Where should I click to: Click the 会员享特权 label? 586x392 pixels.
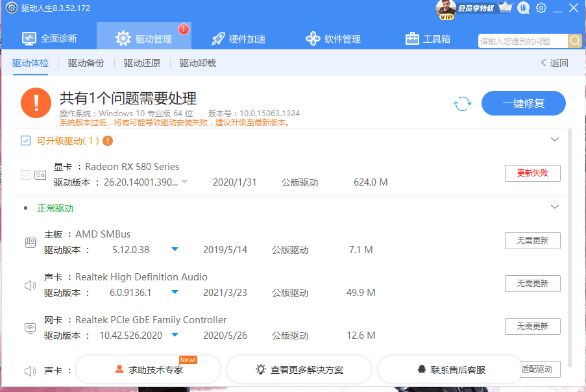click(x=476, y=8)
